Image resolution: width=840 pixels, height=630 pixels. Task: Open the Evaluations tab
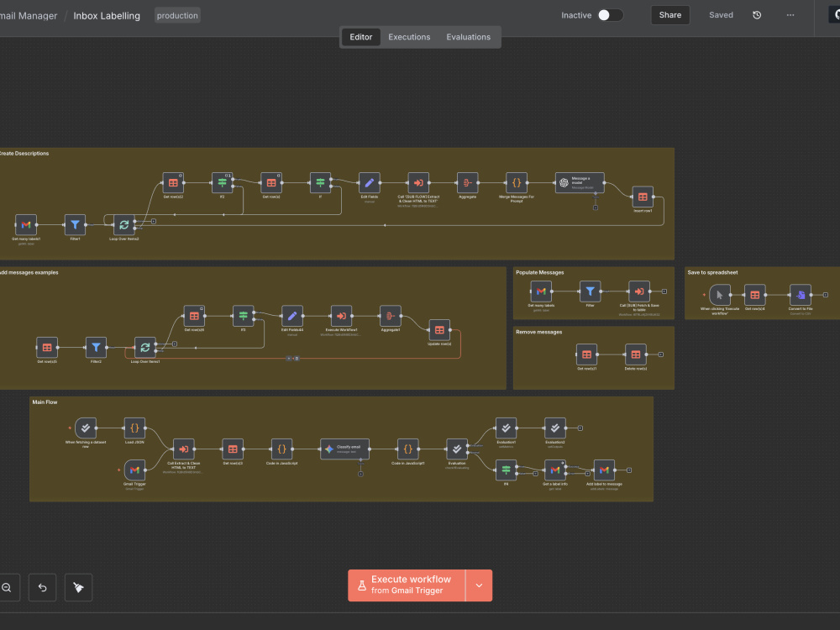click(468, 37)
